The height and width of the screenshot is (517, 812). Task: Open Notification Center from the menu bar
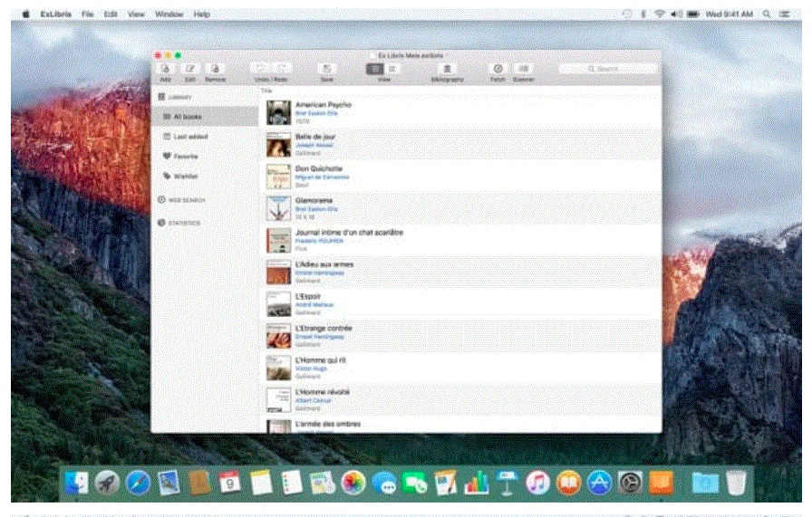point(785,14)
